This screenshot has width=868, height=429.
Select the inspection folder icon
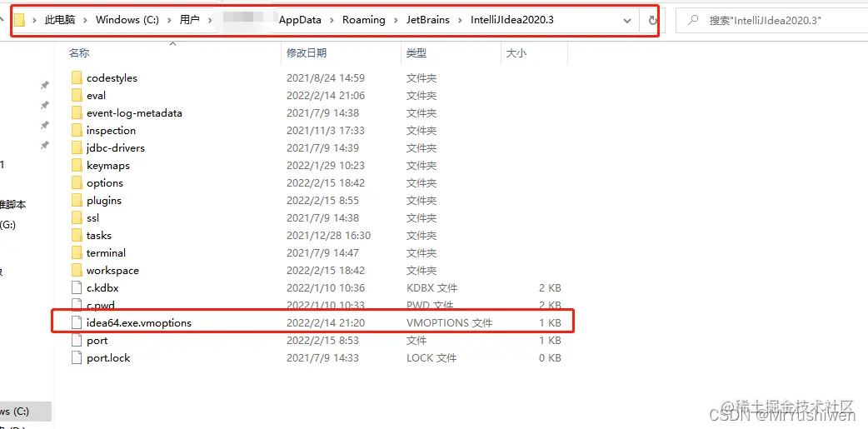click(x=77, y=131)
